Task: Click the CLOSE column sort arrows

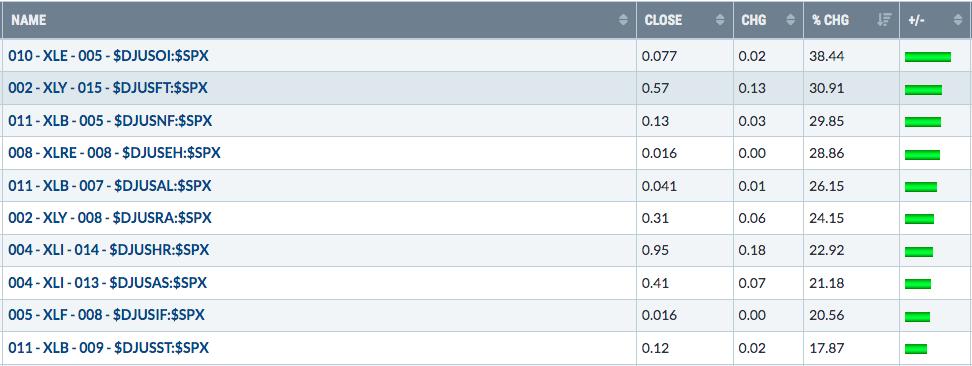Action: tap(720, 20)
